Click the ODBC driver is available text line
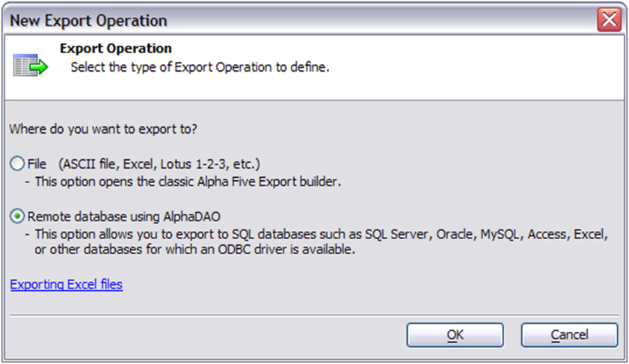This screenshot has width=629, height=364. point(194,250)
